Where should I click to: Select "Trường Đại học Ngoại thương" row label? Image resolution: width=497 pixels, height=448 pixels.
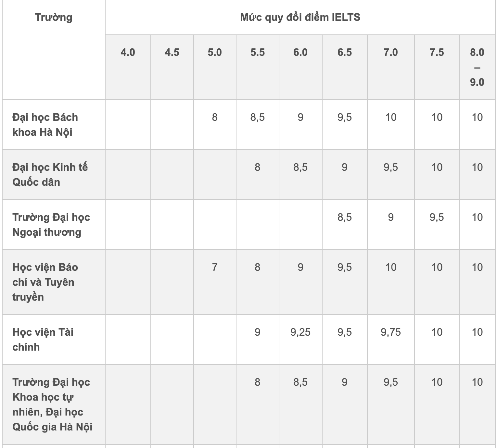pos(51,225)
